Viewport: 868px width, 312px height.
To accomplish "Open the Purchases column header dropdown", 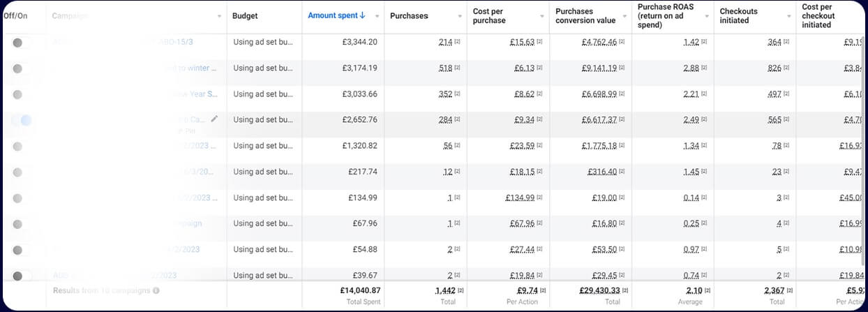I will click(459, 16).
